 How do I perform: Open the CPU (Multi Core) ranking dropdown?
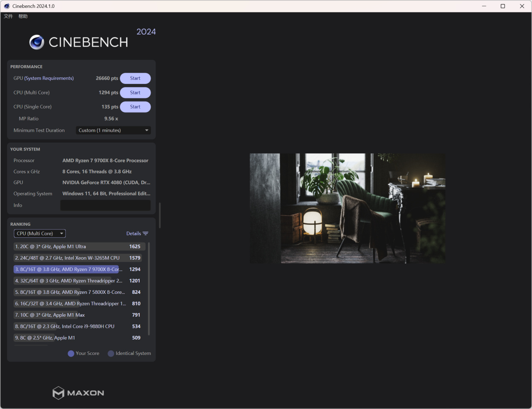[x=40, y=234]
